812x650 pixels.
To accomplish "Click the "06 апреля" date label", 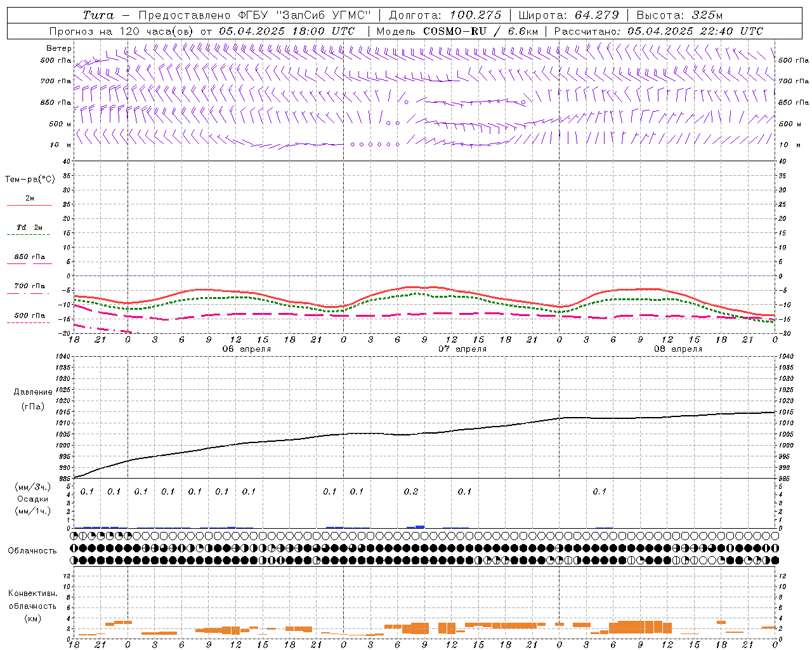I will coord(246,349).
